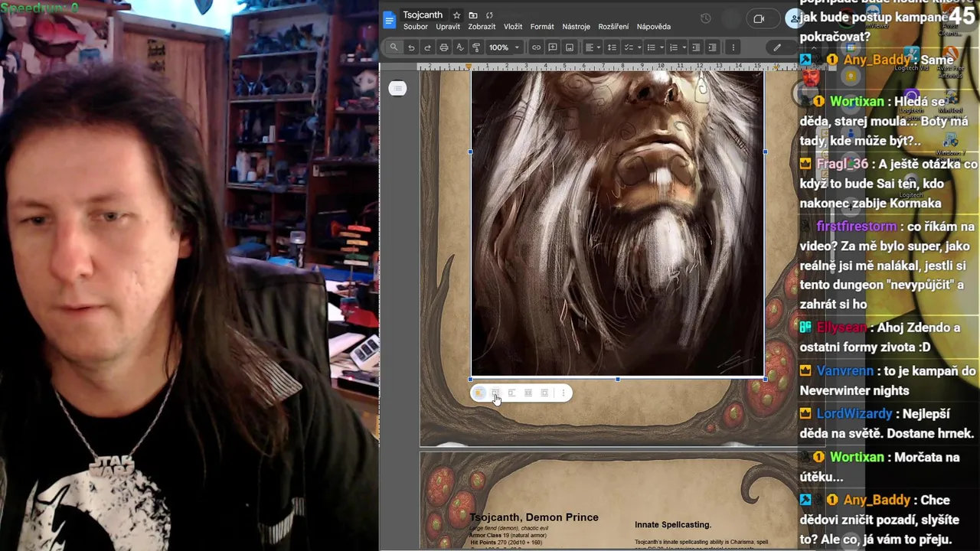
Task: Undo the last action
Action: click(411, 47)
